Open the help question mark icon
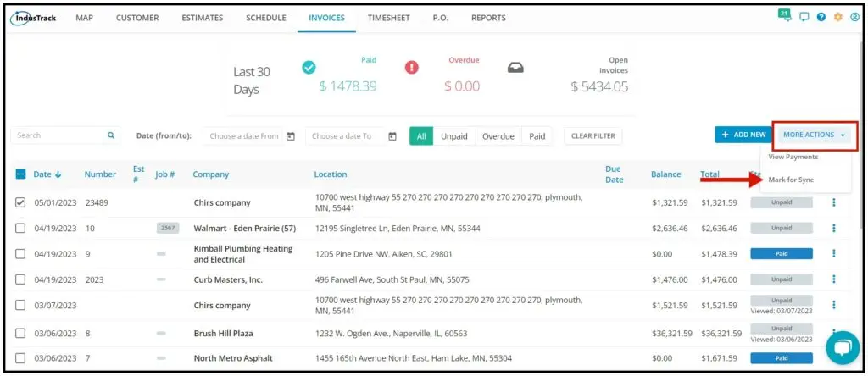 click(x=821, y=17)
